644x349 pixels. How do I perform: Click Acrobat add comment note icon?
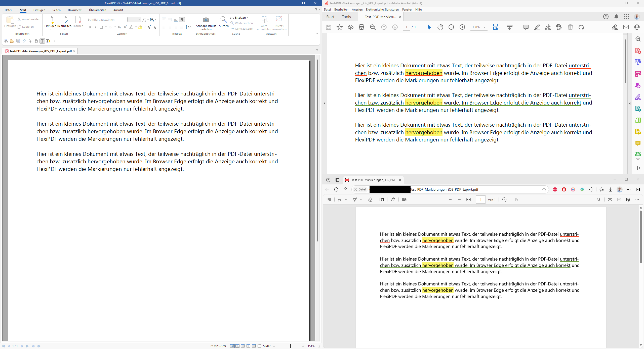[526, 27]
